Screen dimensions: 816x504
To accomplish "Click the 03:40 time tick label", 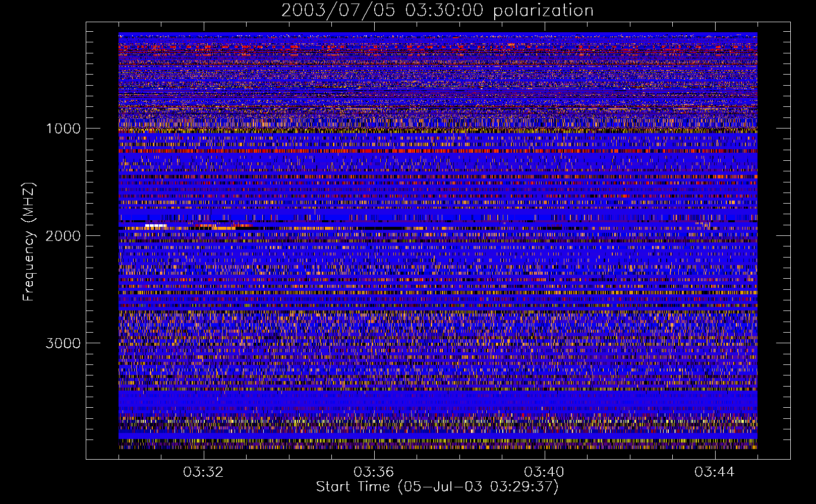I will [x=544, y=472].
